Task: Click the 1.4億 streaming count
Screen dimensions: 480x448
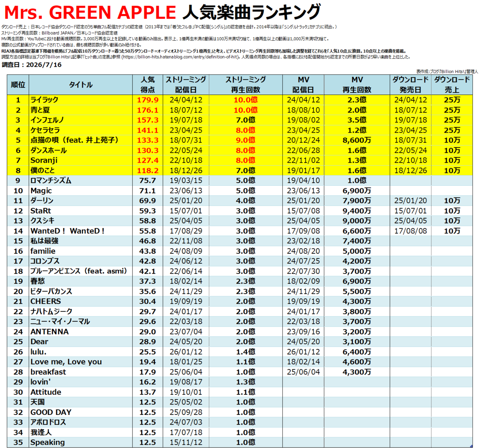Action: pos(246,352)
